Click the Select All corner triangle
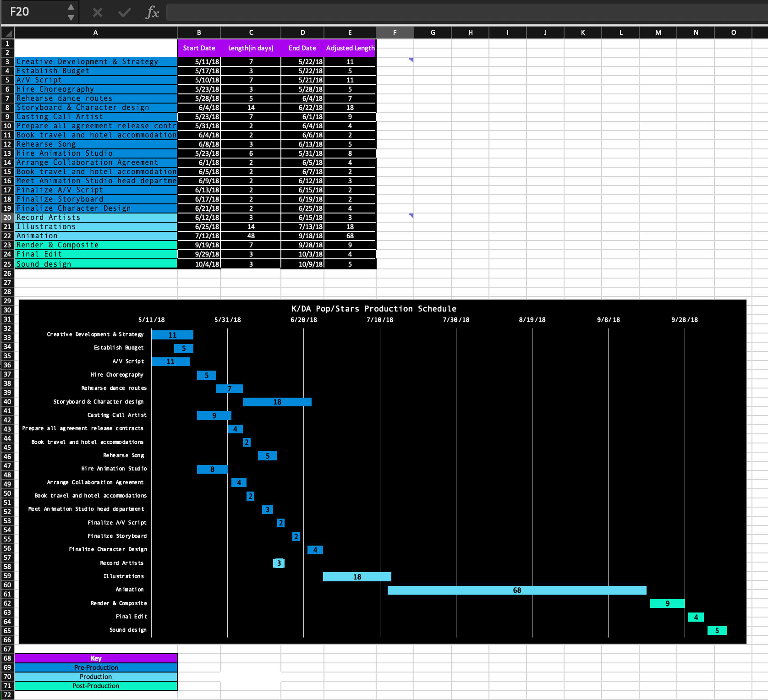Screen dimensions: 768x700 click(x=7, y=33)
